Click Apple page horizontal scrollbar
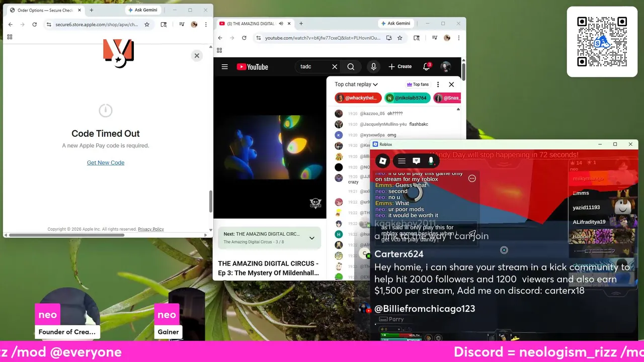Image resolution: width=644 pixels, height=362 pixels. click(x=65, y=235)
